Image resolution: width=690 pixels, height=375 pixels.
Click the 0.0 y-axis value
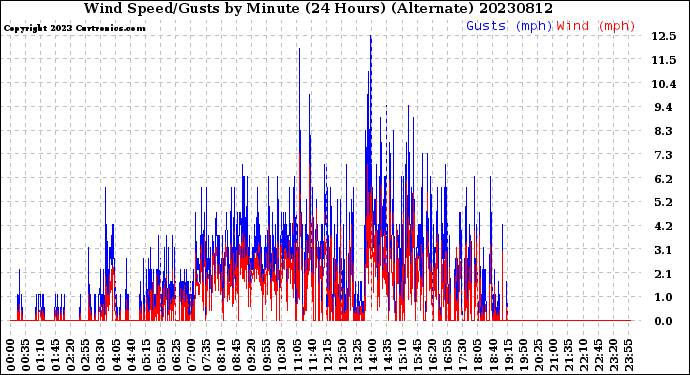point(664,321)
